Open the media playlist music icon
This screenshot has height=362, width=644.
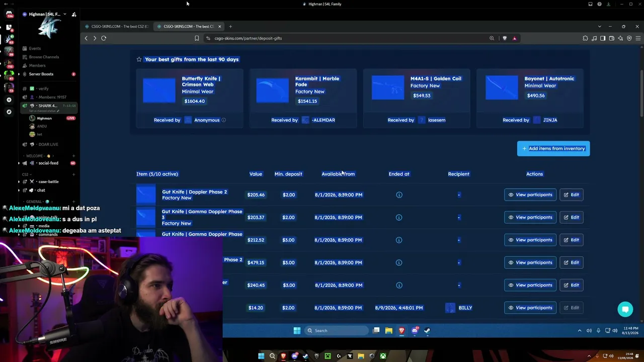[x=594, y=38]
